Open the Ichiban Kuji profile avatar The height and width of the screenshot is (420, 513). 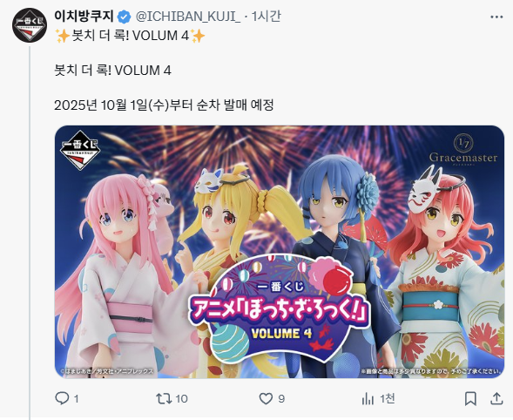(30, 25)
